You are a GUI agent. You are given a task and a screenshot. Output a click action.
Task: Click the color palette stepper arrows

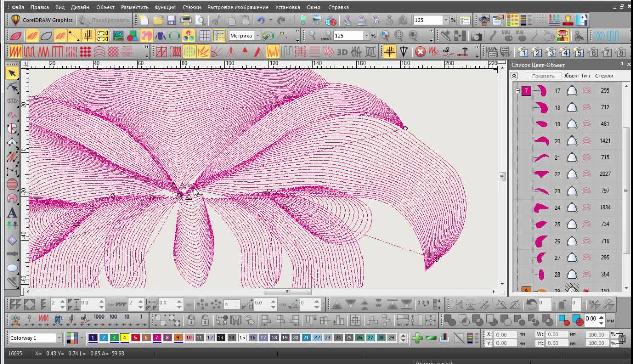[403, 338]
